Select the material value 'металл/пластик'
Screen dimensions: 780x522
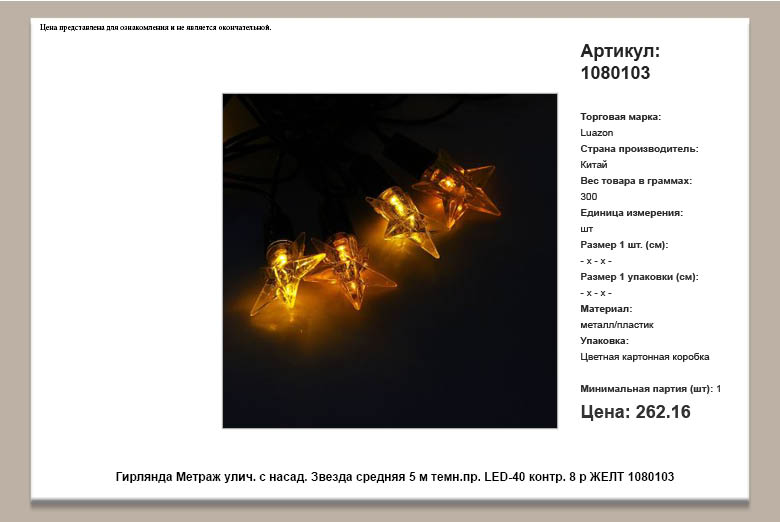[617, 325]
